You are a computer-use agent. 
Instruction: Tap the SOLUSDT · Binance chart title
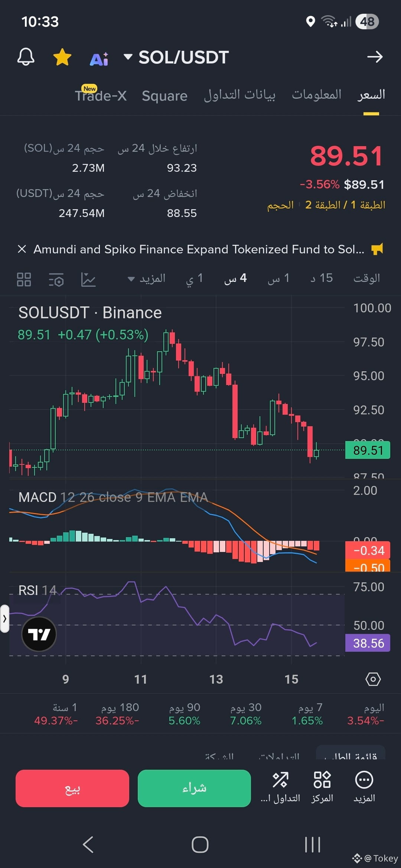(x=90, y=312)
